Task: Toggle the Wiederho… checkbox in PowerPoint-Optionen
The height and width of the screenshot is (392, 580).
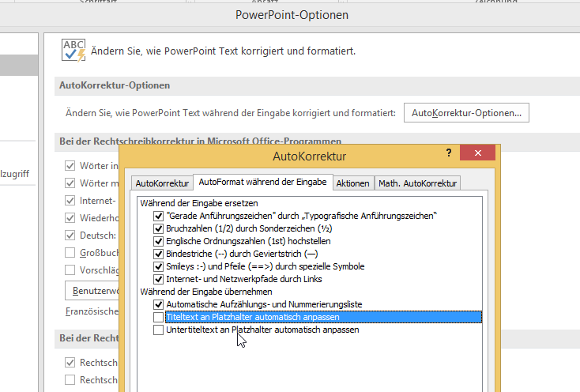Action: (x=70, y=218)
